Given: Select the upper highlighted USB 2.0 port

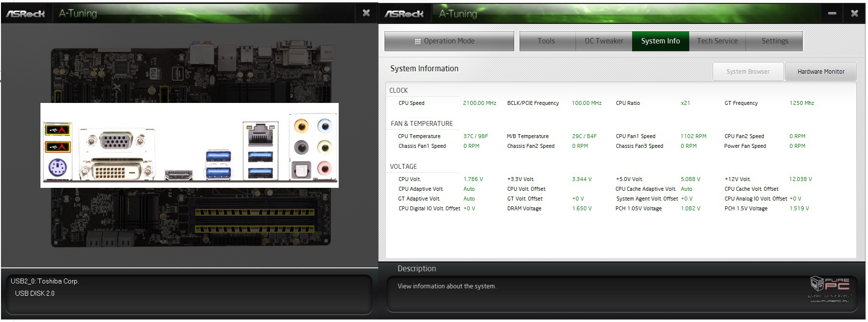Looking at the screenshot, I should pos(58,129).
